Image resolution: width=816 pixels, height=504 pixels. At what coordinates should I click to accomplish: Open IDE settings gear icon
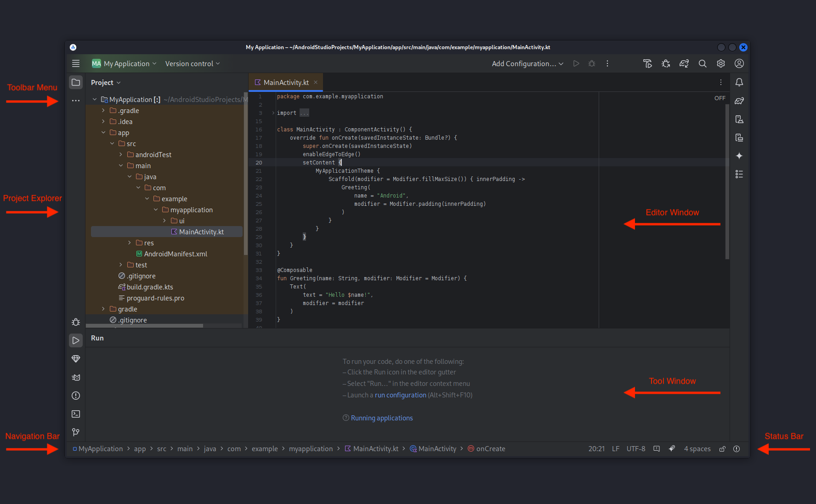pyautogui.click(x=721, y=63)
